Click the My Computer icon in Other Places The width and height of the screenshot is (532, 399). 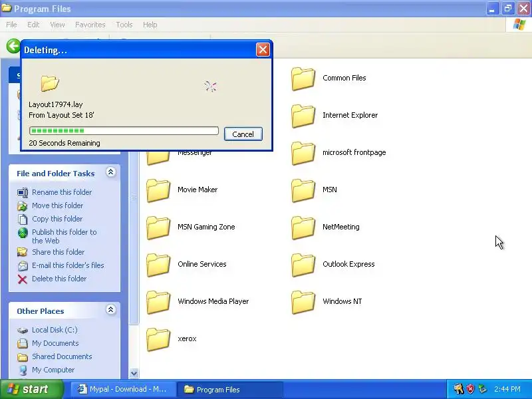click(23, 370)
